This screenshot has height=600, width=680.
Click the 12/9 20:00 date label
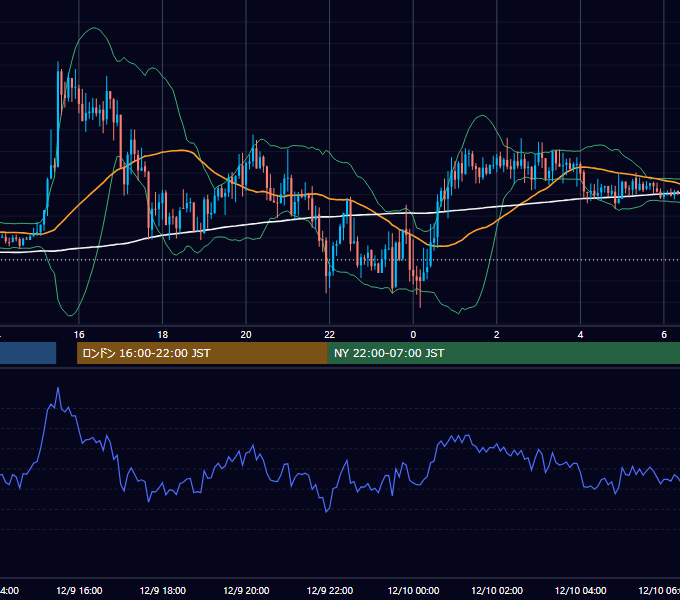246,590
